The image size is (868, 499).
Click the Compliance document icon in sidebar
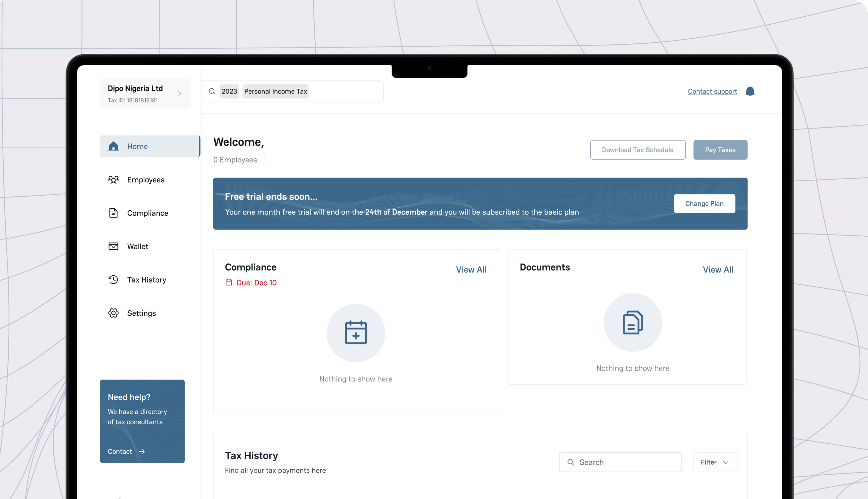coord(113,213)
